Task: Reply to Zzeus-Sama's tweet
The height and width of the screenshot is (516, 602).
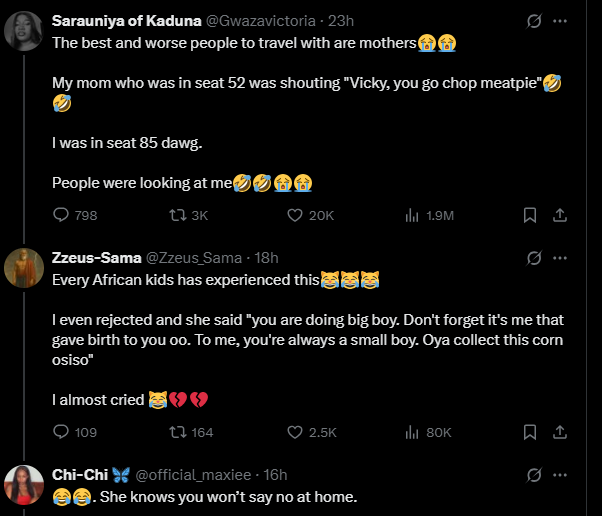Action: coord(60,432)
